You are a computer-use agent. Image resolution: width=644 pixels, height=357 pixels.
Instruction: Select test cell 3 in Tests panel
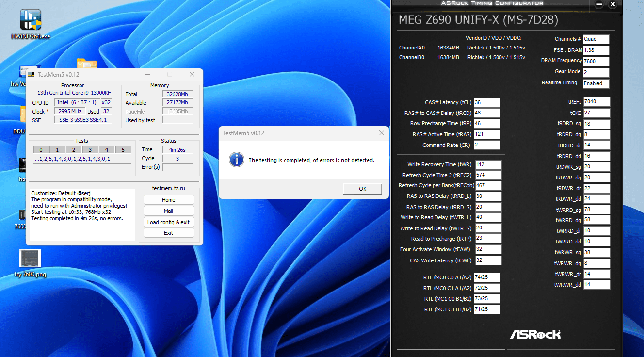pos(90,149)
